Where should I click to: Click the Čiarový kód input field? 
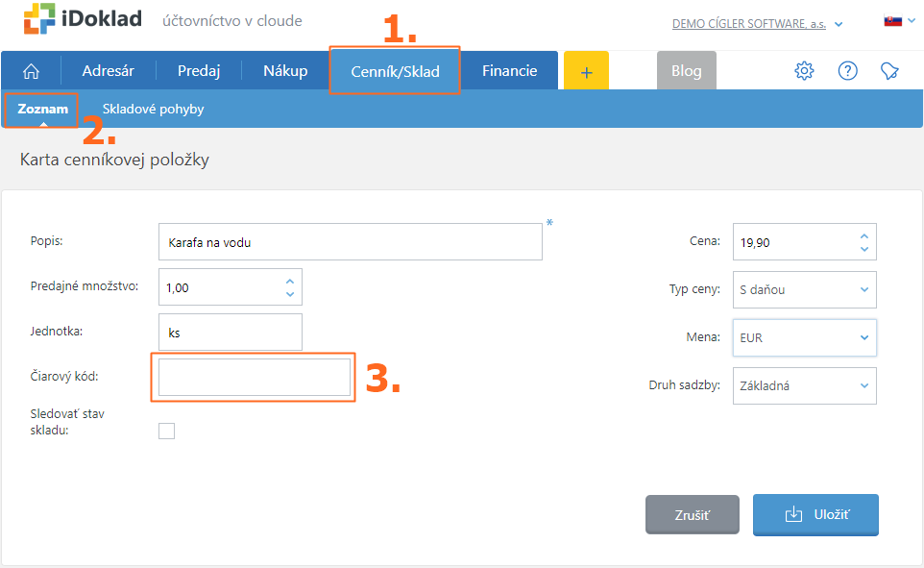(255, 377)
